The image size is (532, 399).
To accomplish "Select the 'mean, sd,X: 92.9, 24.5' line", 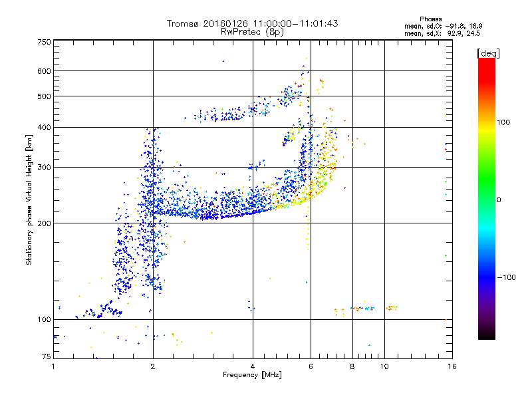I will click(x=442, y=33).
